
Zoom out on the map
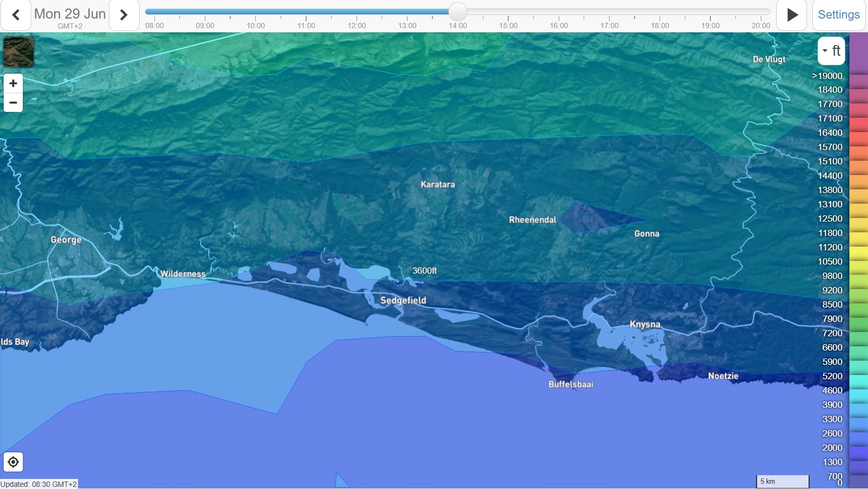point(13,102)
